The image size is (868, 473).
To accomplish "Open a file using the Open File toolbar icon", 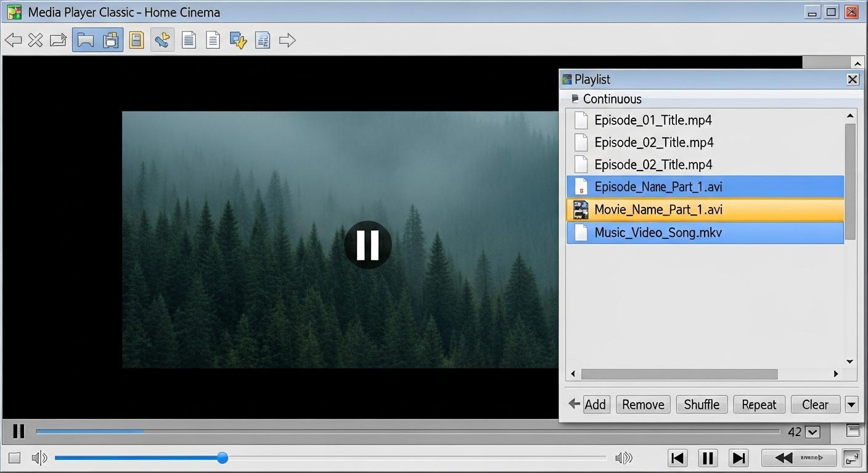I will pos(86,40).
